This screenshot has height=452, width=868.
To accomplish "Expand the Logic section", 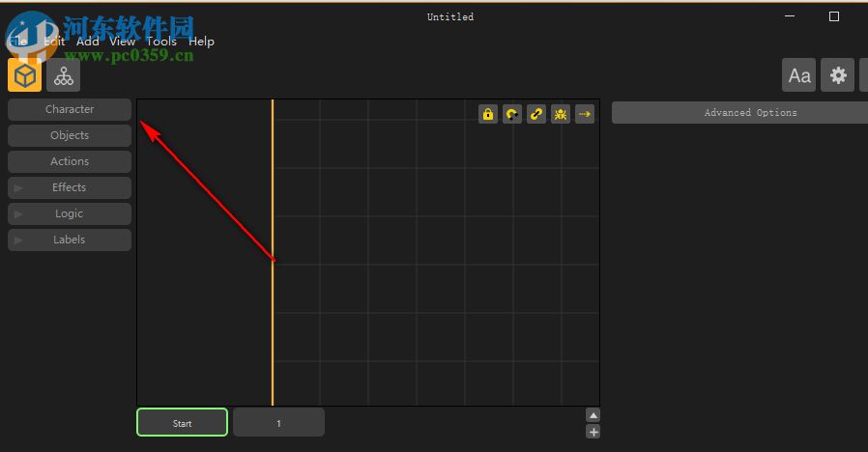I will 70,213.
